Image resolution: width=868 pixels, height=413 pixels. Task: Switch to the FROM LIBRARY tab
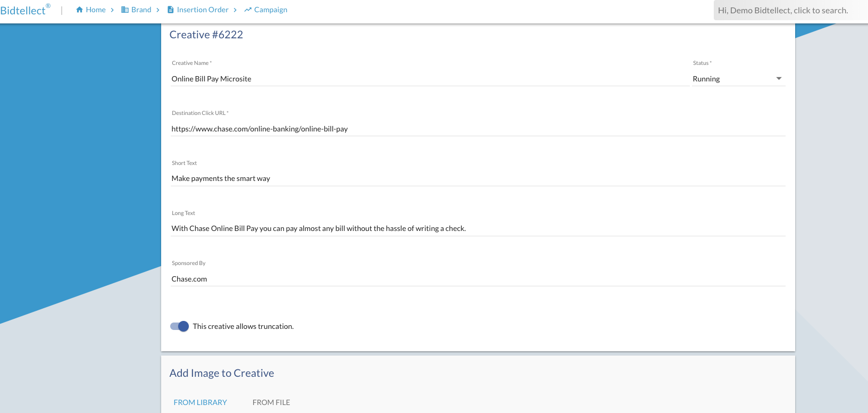pyautogui.click(x=201, y=402)
